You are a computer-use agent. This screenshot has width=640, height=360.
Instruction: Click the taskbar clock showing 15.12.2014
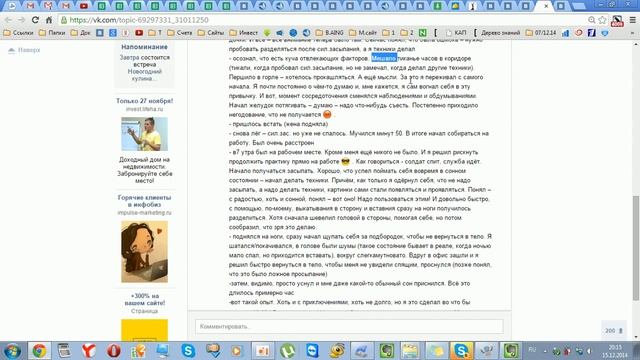click(x=616, y=351)
